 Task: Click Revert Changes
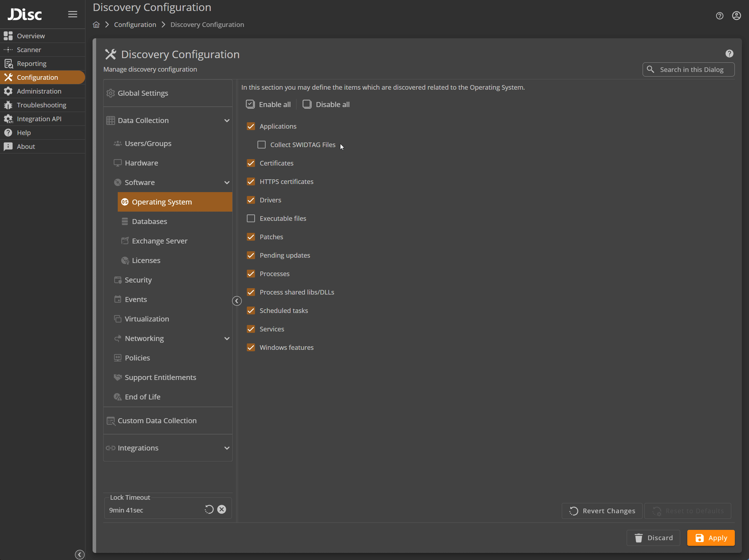pos(602,511)
